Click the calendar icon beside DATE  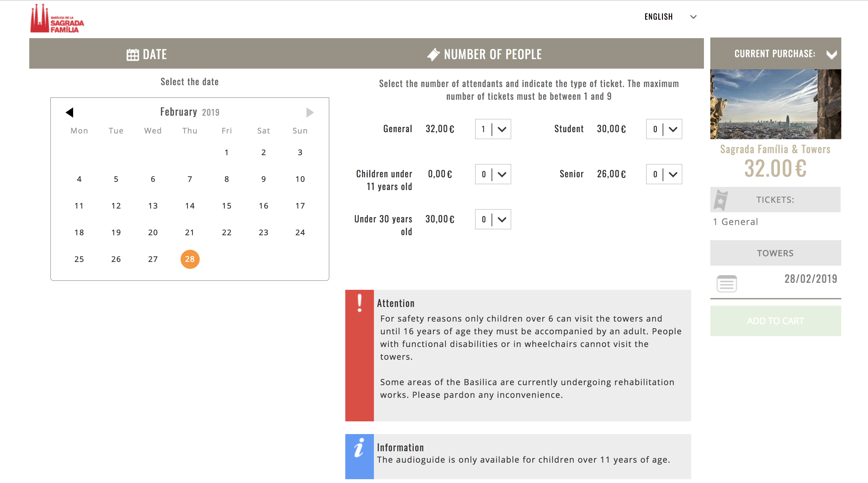coord(132,55)
